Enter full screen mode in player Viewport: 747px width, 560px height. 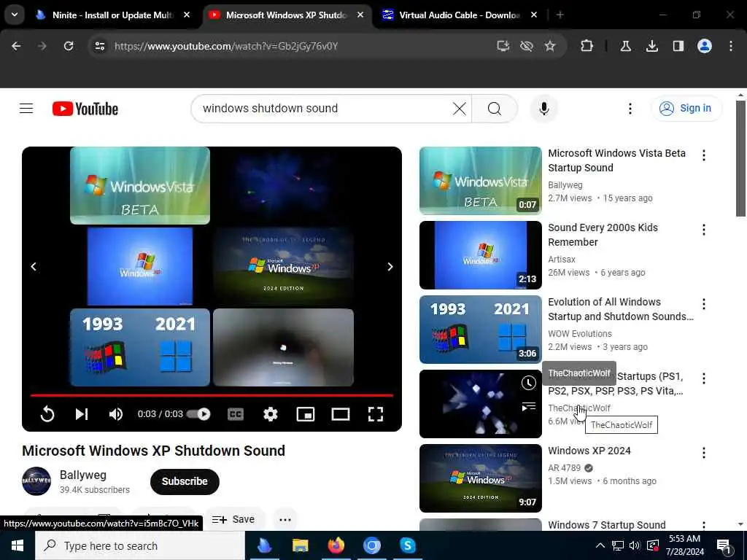click(376, 414)
